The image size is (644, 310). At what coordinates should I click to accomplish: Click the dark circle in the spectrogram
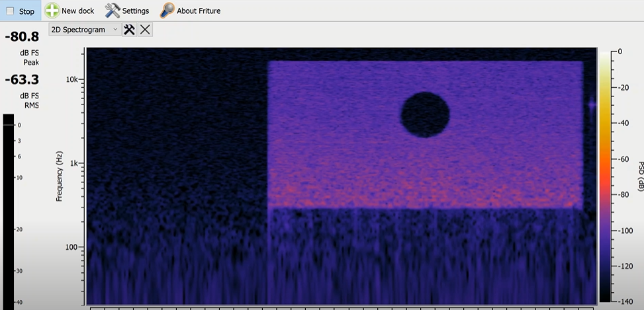coord(425,114)
